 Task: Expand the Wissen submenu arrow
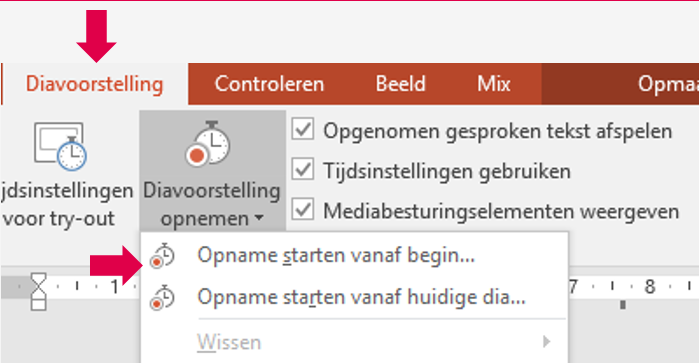click(x=547, y=342)
